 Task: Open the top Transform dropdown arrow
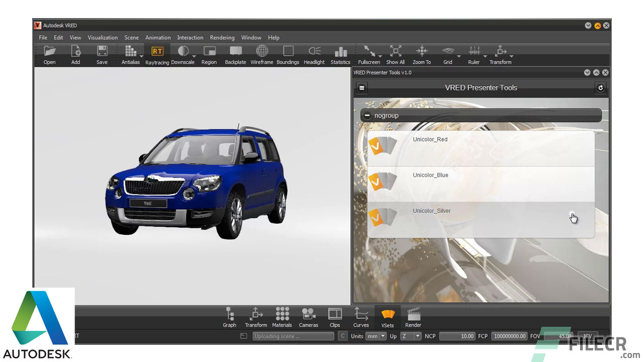click(511, 56)
